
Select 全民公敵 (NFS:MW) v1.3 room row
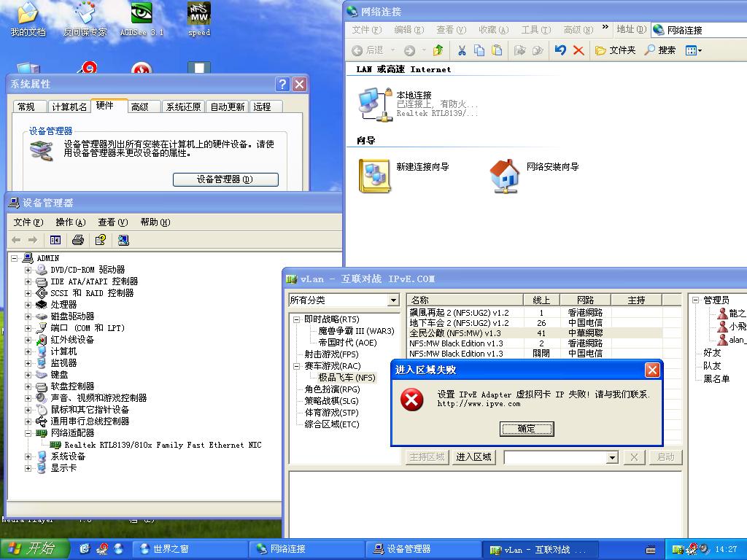[x=535, y=333]
